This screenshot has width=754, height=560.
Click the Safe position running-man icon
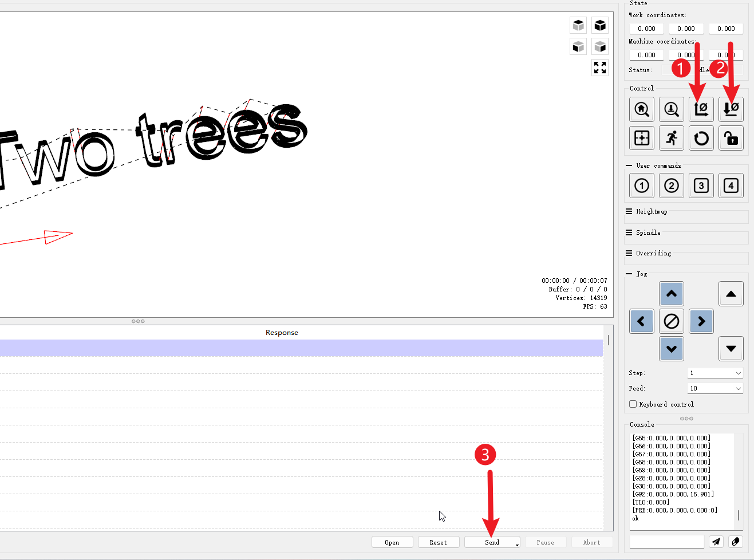coord(671,137)
